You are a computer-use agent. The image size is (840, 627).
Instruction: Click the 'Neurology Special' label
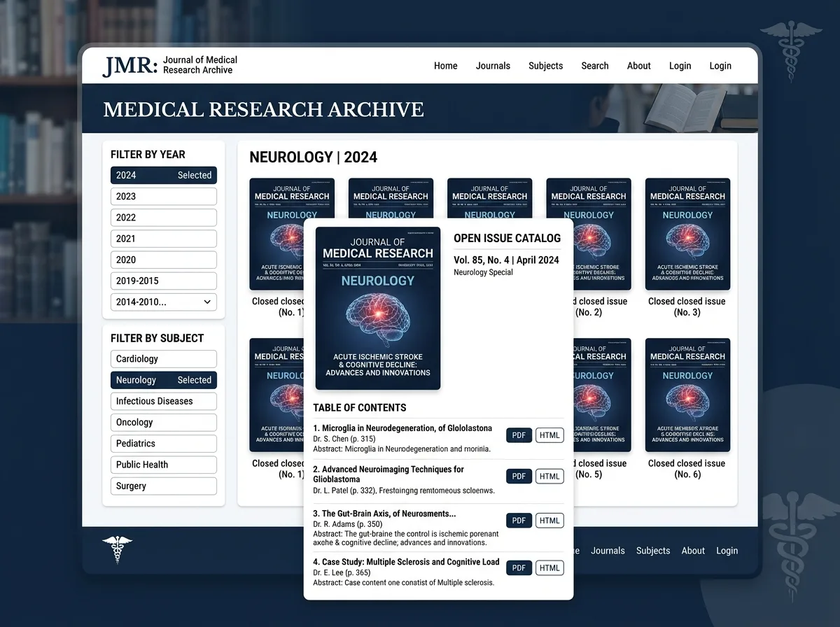point(483,272)
